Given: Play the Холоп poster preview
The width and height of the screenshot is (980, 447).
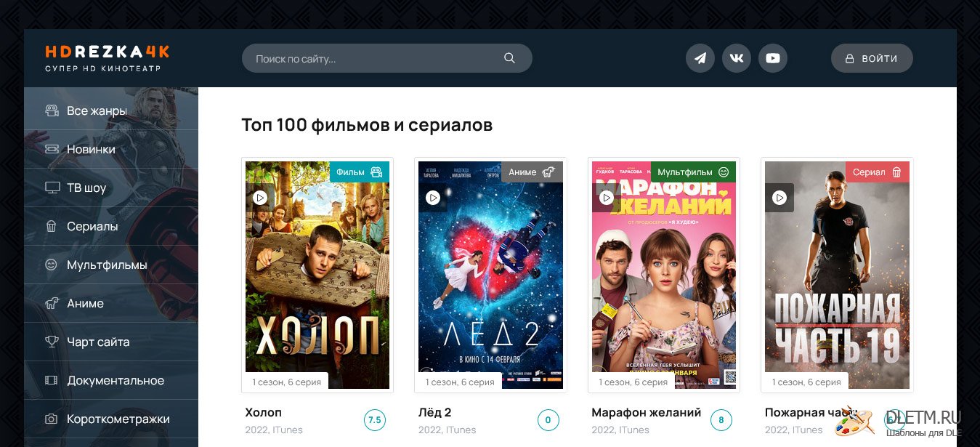Looking at the screenshot, I should (260, 198).
